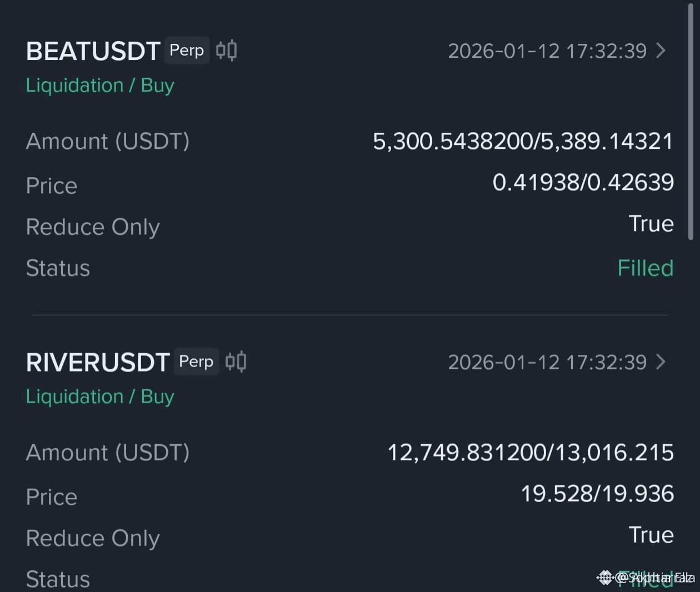
Task: Open the BEATUSDT candlestick chart icon
Action: click(226, 50)
